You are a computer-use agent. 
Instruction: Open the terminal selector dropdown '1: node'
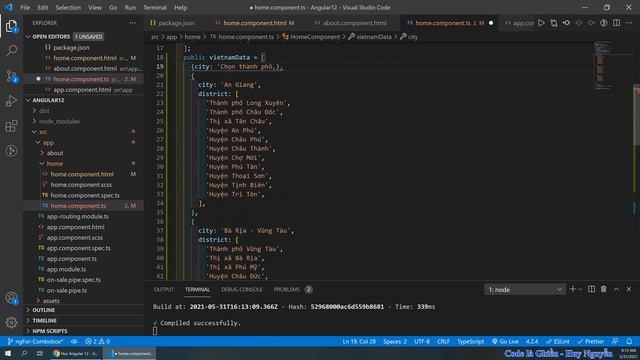coord(524,289)
